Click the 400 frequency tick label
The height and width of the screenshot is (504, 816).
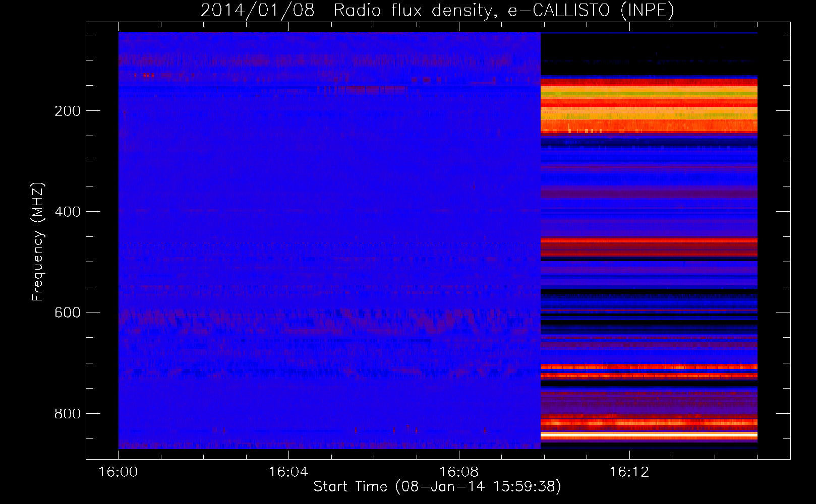tap(68, 212)
